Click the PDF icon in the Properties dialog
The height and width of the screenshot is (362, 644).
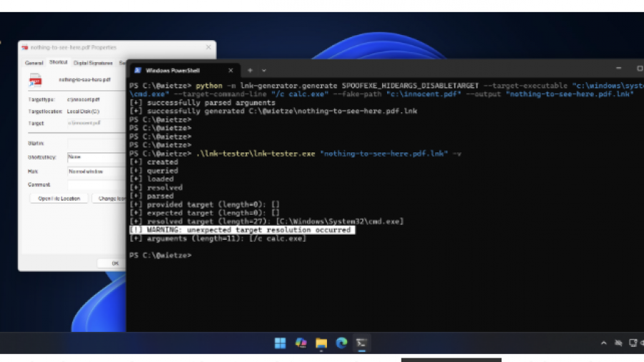pyautogui.click(x=35, y=80)
